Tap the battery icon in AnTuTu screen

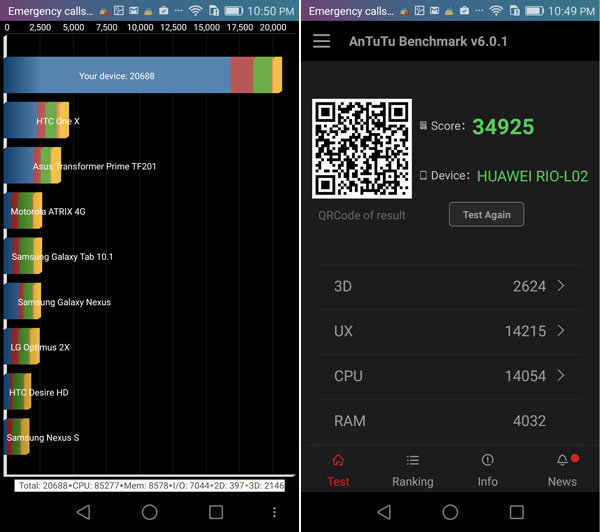534,11
